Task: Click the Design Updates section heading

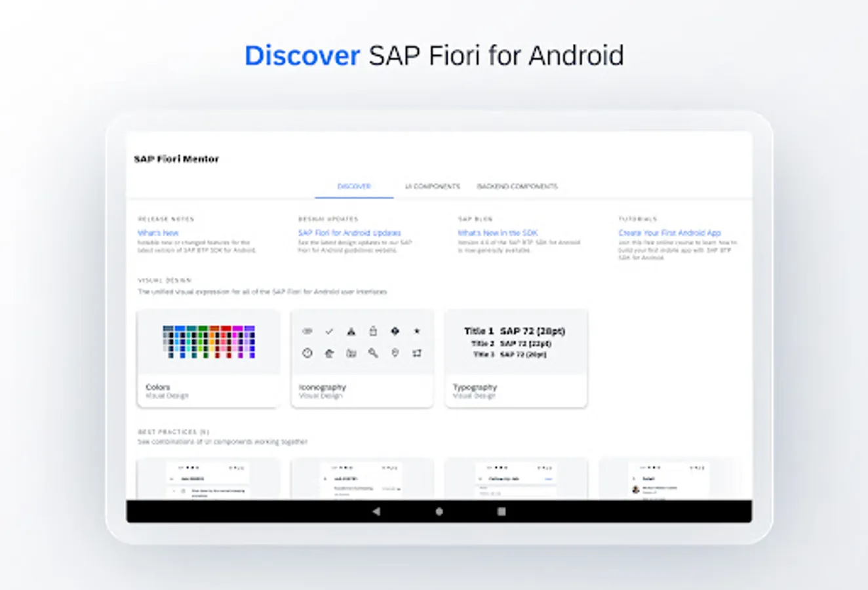Action: pos(328,219)
